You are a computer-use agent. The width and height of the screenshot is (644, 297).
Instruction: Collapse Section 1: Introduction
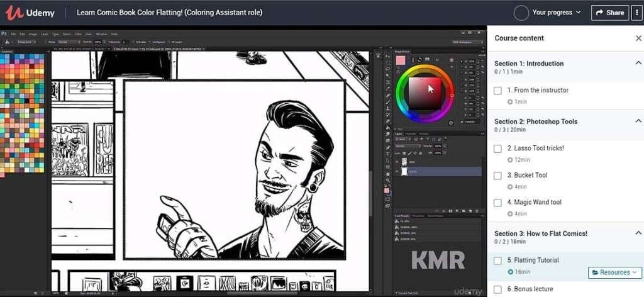638,63
